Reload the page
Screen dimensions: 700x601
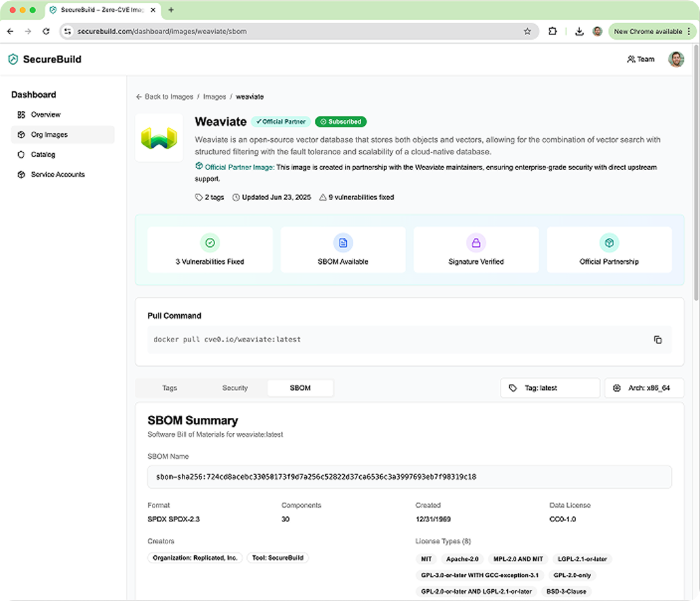click(x=46, y=31)
